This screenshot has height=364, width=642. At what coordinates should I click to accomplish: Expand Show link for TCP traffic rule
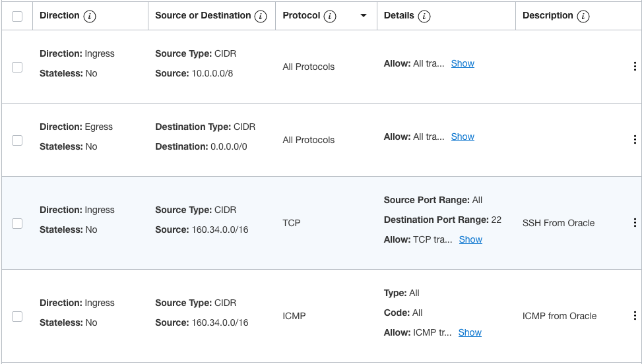coord(470,239)
